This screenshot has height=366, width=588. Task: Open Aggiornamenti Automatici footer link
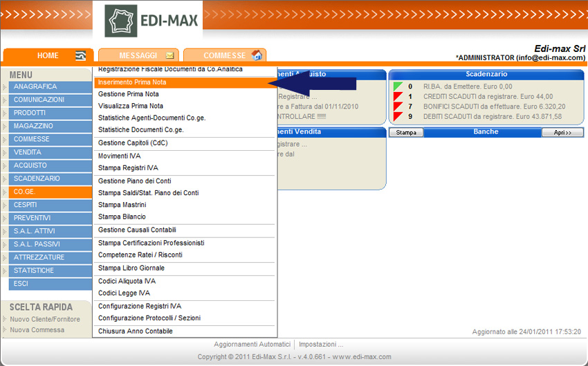click(252, 344)
